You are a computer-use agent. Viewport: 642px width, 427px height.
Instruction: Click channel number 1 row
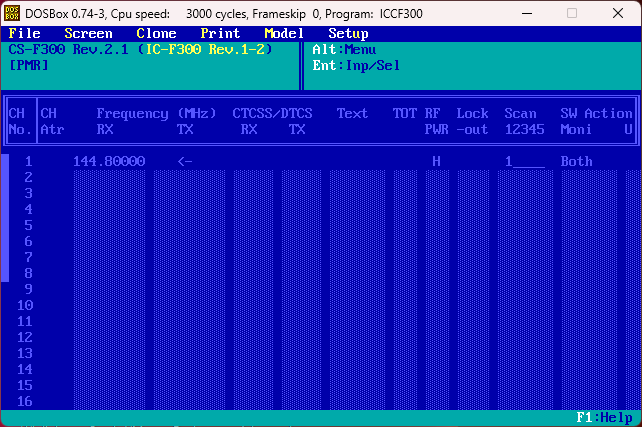tap(28, 161)
